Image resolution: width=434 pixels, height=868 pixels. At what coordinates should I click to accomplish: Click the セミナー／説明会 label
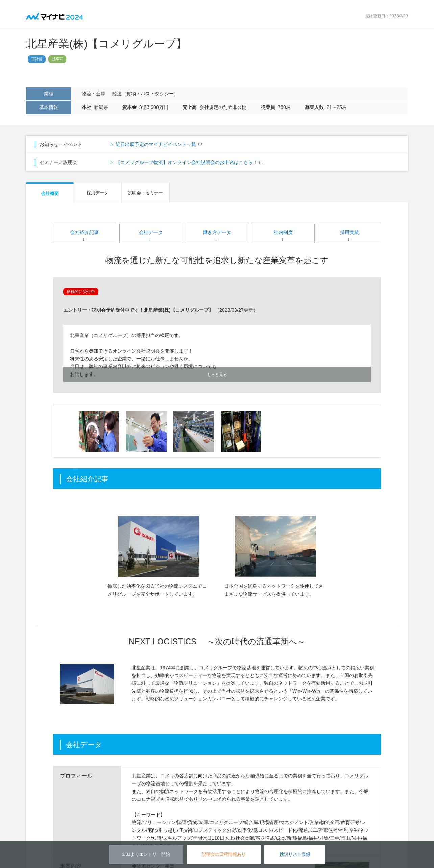point(58,162)
